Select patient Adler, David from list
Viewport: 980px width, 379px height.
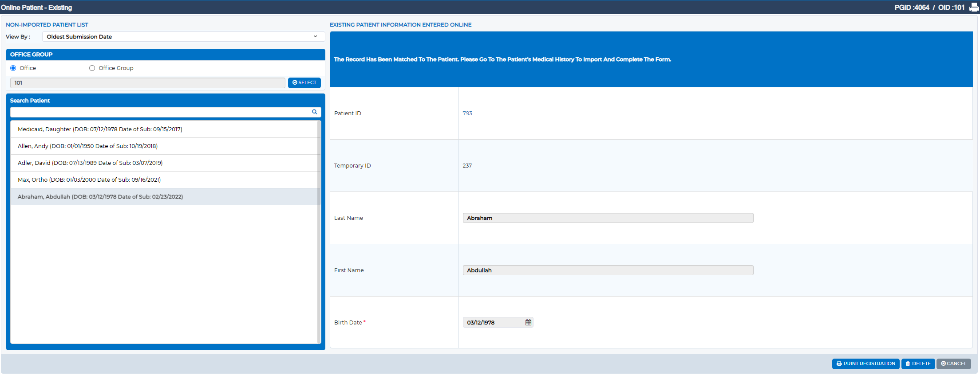(164, 163)
